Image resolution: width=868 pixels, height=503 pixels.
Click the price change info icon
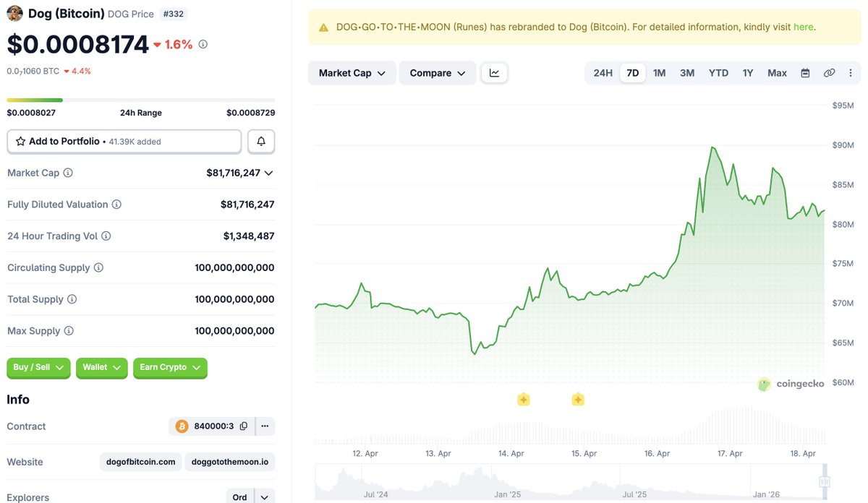[x=203, y=45]
